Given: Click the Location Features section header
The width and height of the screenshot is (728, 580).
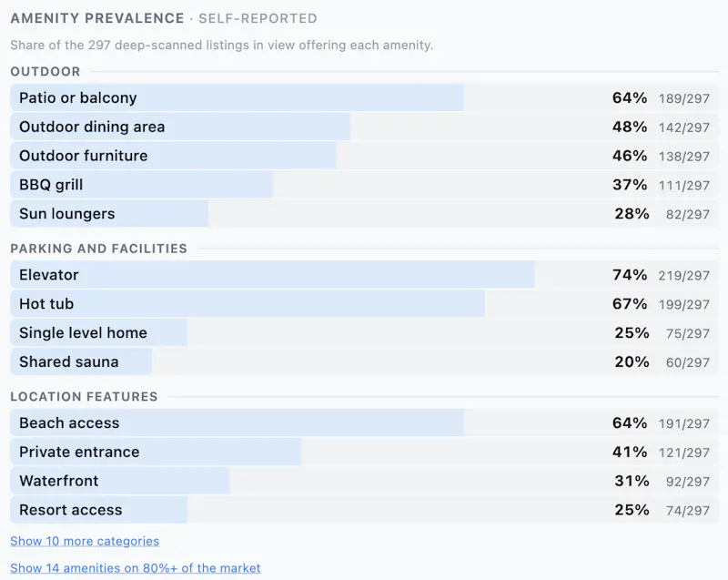Looking at the screenshot, I should point(84,397).
